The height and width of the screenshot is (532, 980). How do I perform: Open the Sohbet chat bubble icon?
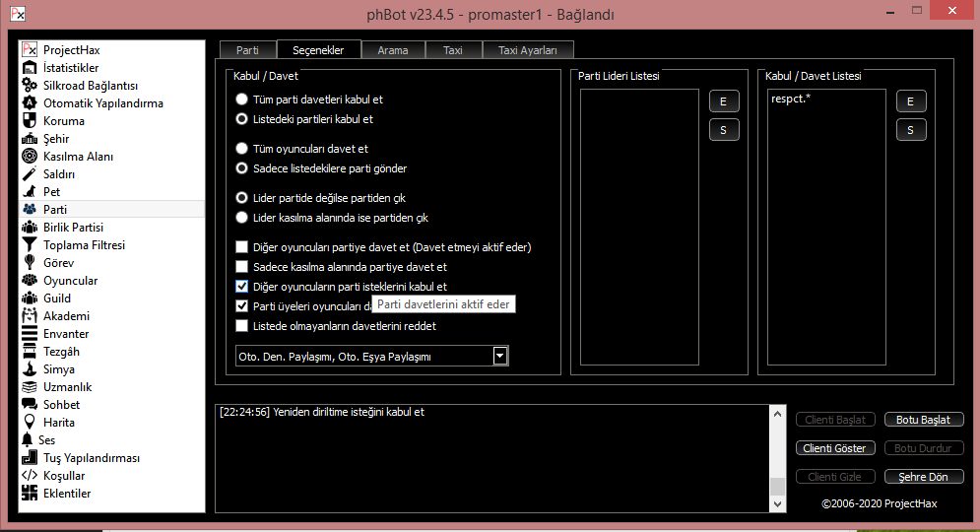30,405
